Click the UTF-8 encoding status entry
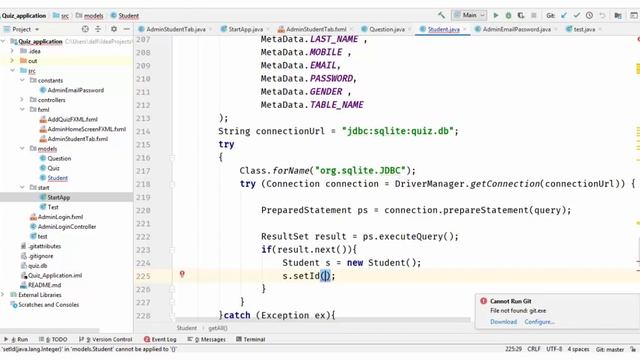Image resolution: width=640 pixels, height=360 pixels. tap(554, 349)
